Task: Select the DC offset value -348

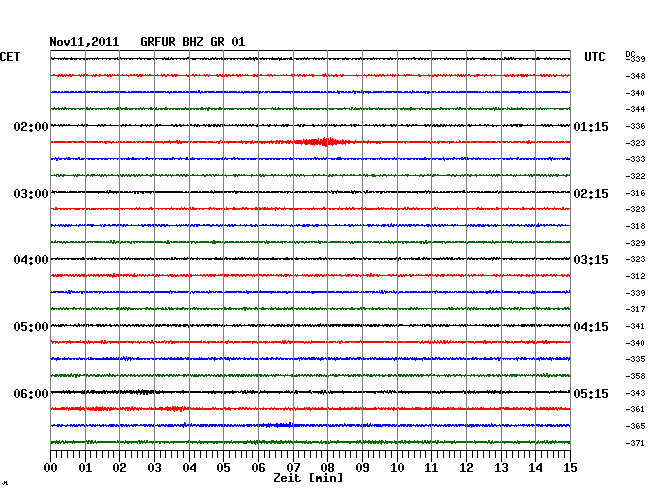Action: tap(635, 76)
